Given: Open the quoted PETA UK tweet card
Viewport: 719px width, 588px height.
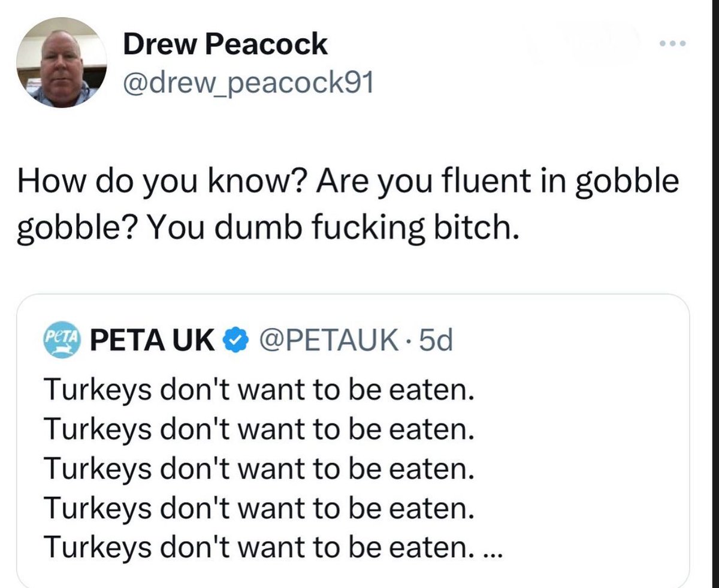Looking at the screenshot, I should pyautogui.click(x=352, y=443).
